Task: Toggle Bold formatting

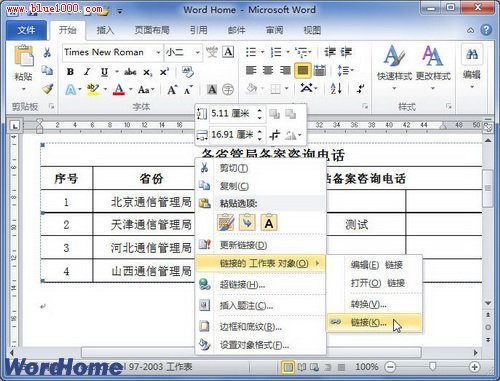Action: pyautogui.click(x=70, y=72)
